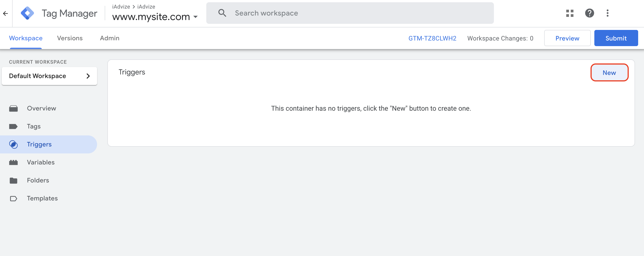Click the Preview button
This screenshot has height=256, width=644.
click(x=567, y=38)
